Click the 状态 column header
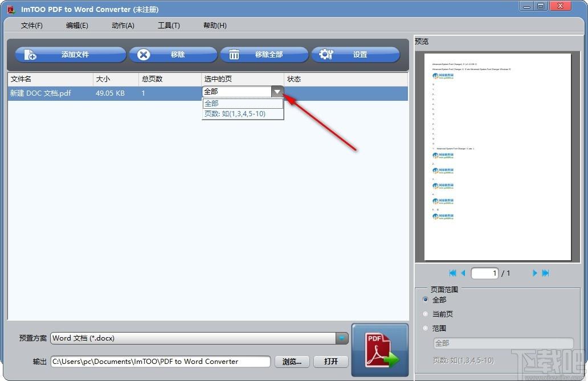 [x=346, y=79]
